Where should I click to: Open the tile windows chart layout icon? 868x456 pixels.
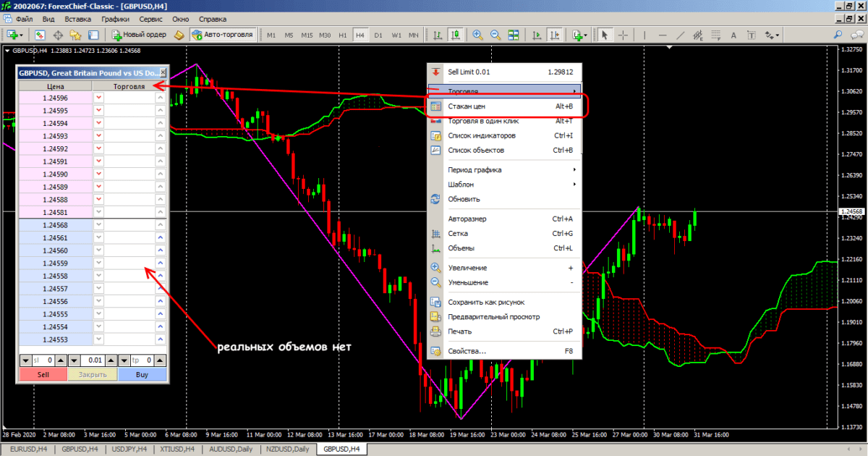[514, 35]
